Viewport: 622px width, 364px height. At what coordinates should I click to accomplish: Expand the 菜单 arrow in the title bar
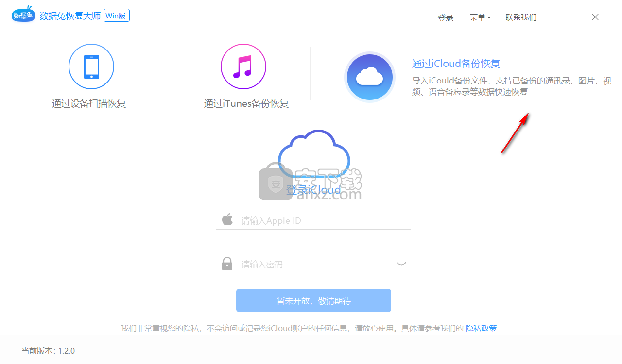(x=490, y=17)
